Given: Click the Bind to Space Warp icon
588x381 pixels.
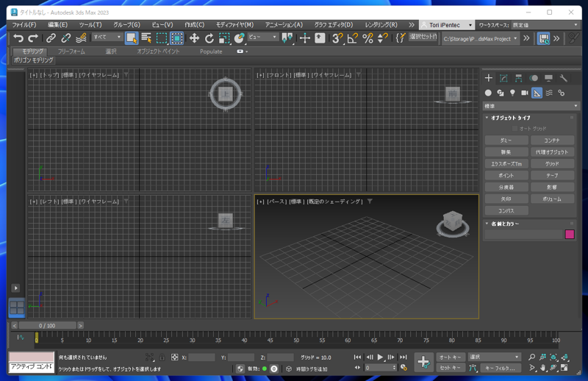Looking at the screenshot, I should coord(81,38).
